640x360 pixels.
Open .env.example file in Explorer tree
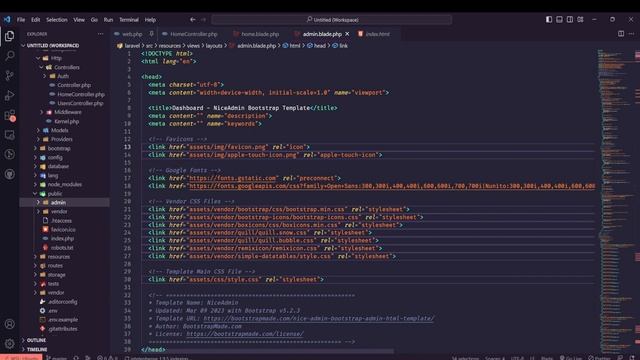pos(62,320)
